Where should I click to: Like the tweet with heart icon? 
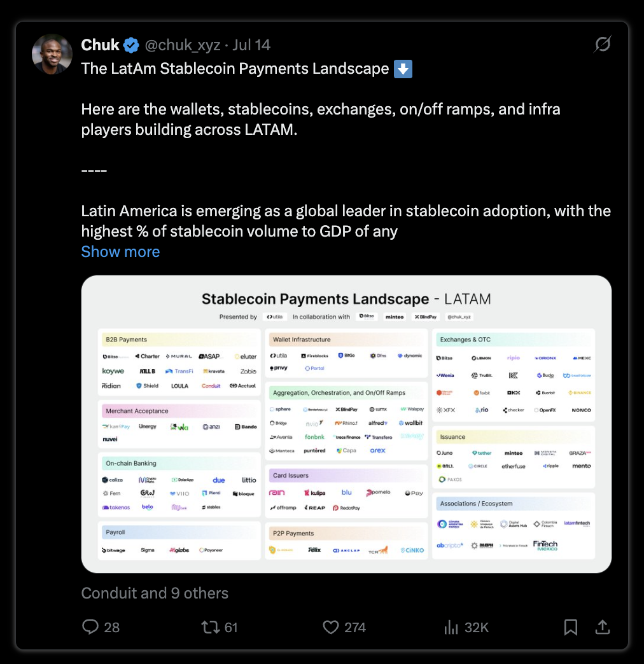point(331,627)
